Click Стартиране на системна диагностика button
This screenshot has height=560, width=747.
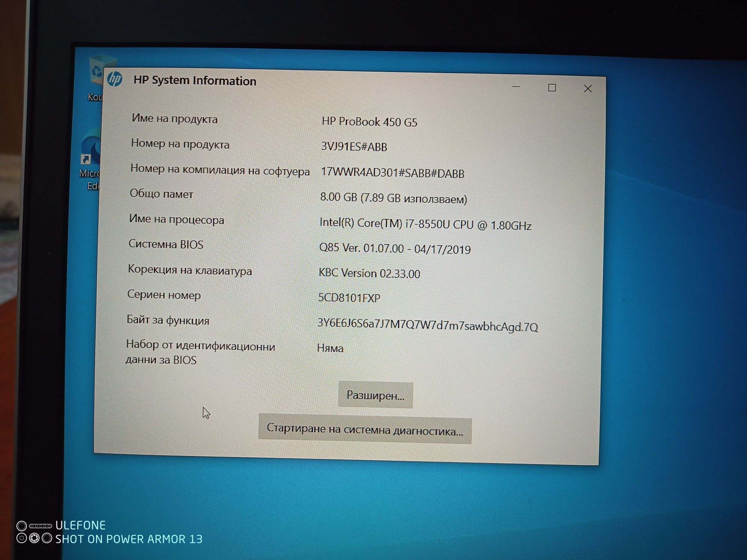pos(365,430)
